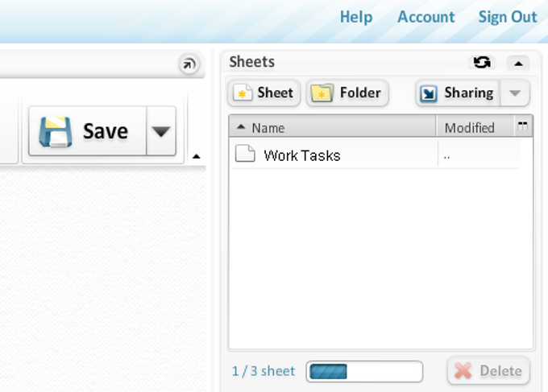Open the Help link

[356, 17]
